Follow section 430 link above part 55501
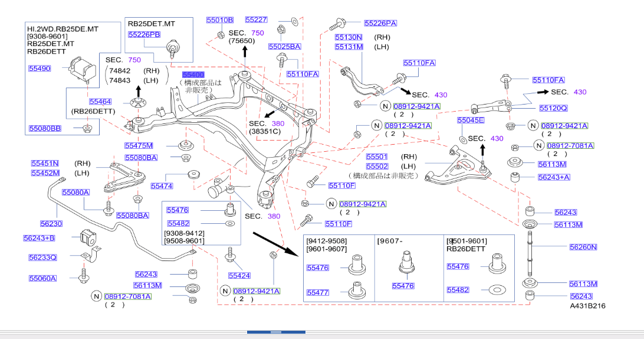This screenshot has height=339, width=644. (x=497, y=139)
